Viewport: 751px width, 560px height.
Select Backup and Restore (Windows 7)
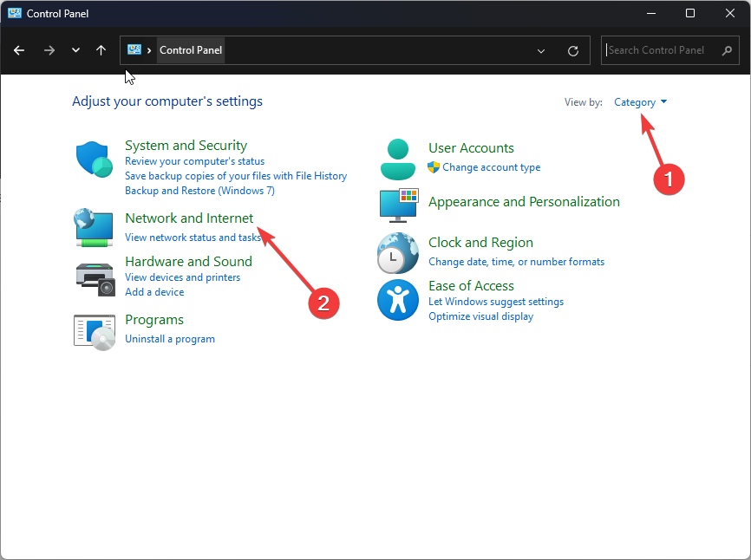click(199, 191)
